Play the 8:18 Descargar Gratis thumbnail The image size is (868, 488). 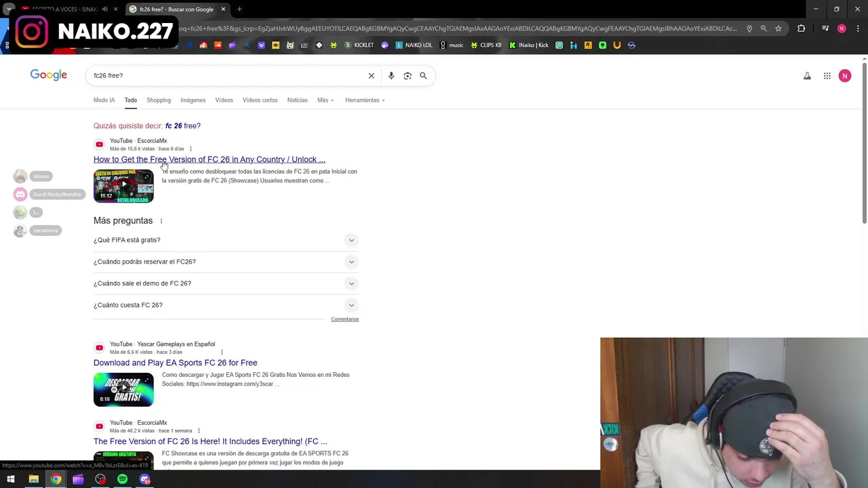pos(123,389)
